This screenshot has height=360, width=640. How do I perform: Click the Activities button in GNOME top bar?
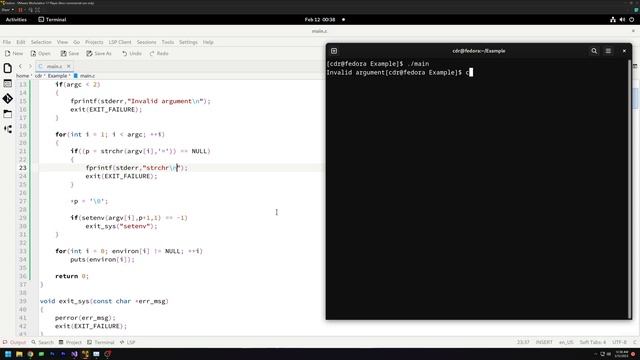click(16, 20)
